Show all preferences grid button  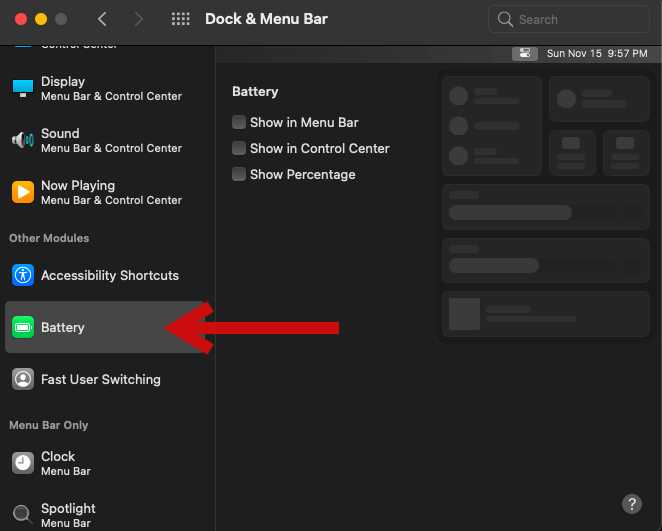[180, 19]
